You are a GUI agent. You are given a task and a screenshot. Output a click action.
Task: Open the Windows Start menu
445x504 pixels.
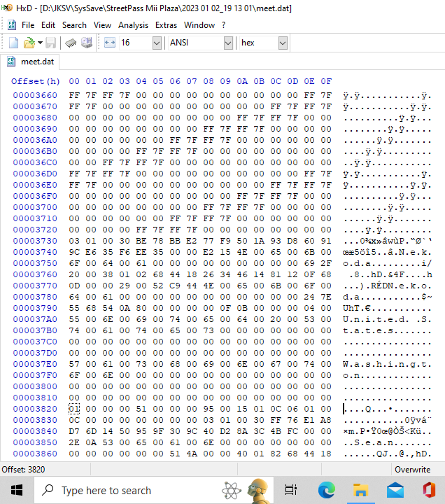pyautogui.click(x=17, y=490)
